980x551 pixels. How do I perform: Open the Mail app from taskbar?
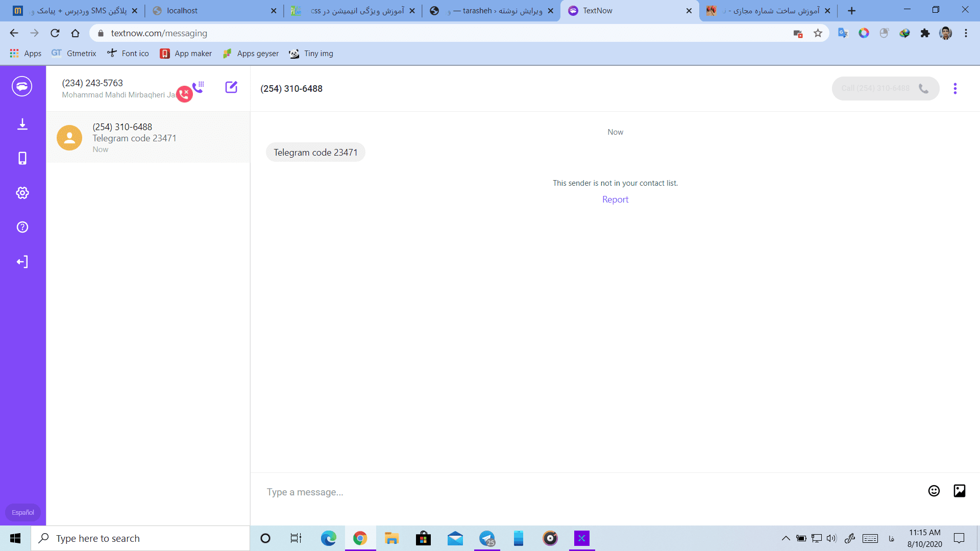tap(455, 538)
